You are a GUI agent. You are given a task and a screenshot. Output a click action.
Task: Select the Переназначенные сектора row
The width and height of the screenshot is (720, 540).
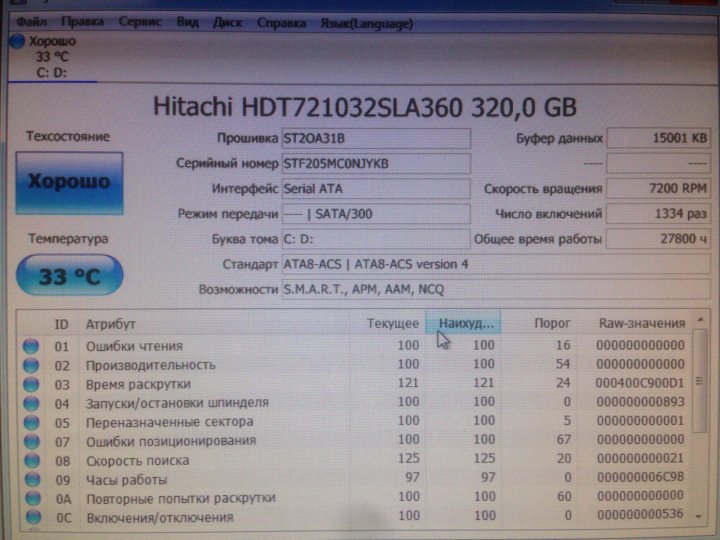click(356, 422)
